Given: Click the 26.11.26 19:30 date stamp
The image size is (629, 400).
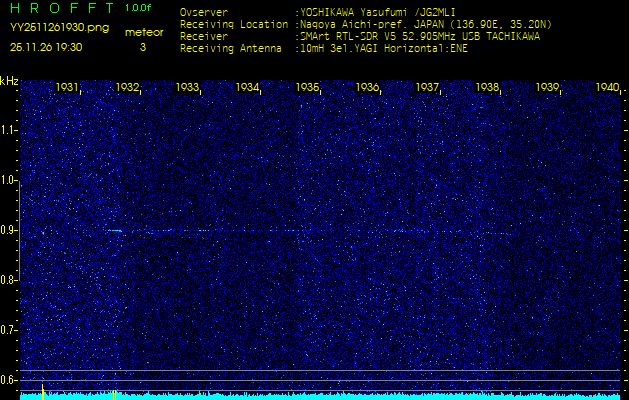Looking at the screenshot, I should coord(46,46).
